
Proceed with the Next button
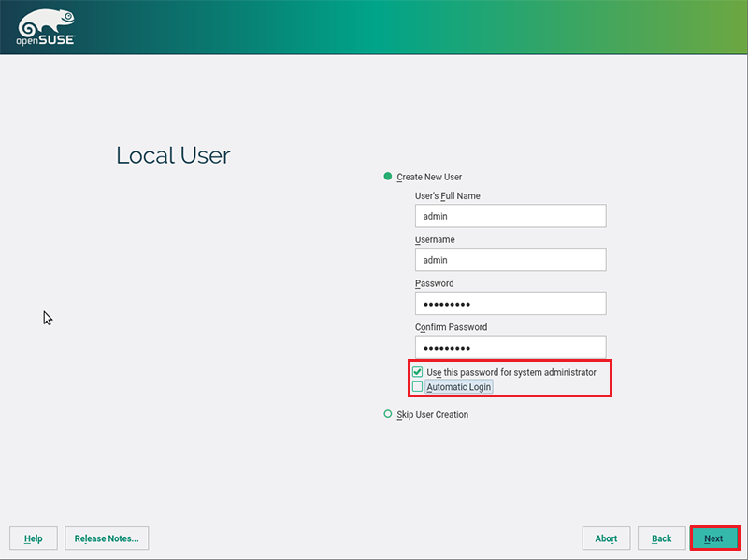pyautogui.click(x=714, y=538)
